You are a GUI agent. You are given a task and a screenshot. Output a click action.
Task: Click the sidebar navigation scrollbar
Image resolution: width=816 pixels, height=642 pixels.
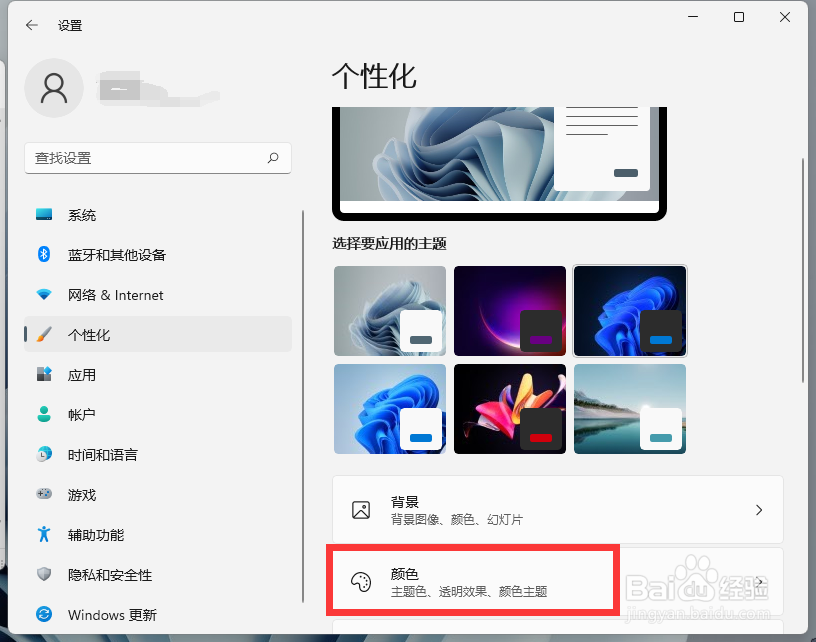pos(302,406)
